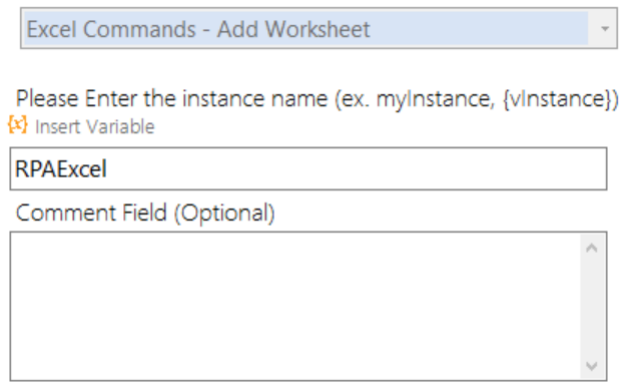Click the orange {x} variable icon
This screenshot has height=388, width=622.
coord(17,125)
